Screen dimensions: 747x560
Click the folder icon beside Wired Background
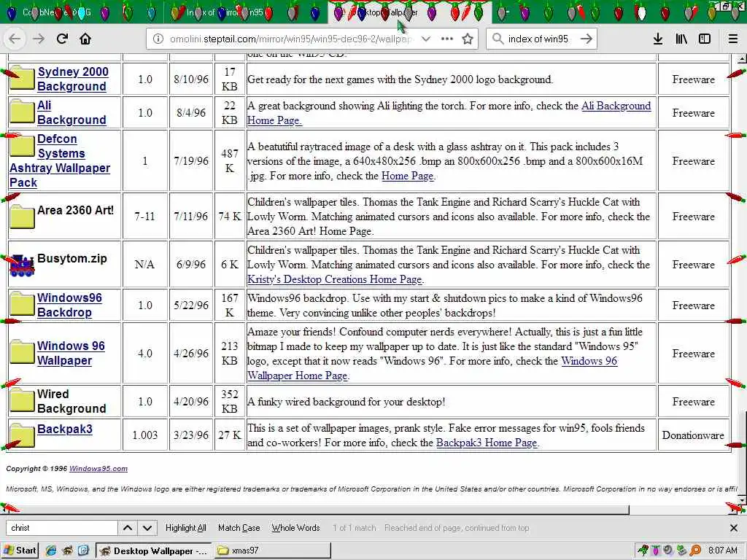(x=22, y=401)
